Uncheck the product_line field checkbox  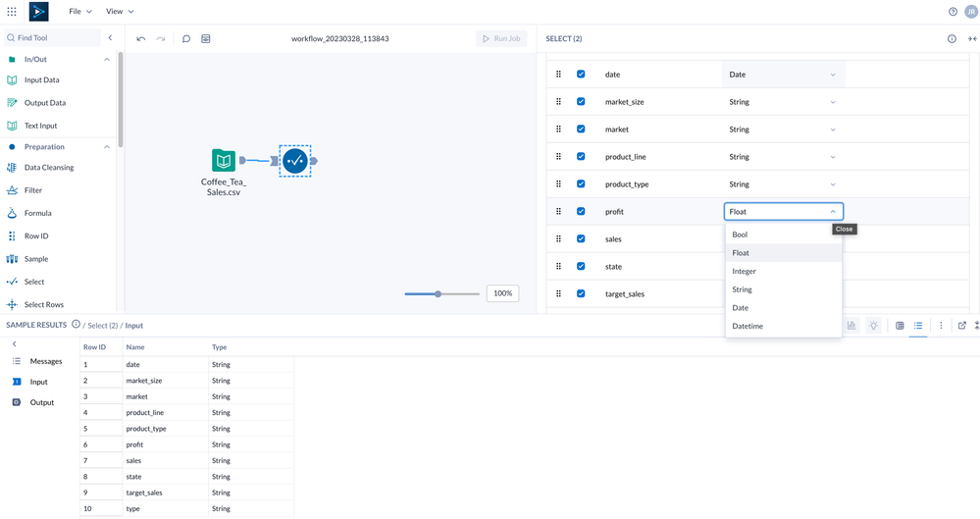click(581, 156)
